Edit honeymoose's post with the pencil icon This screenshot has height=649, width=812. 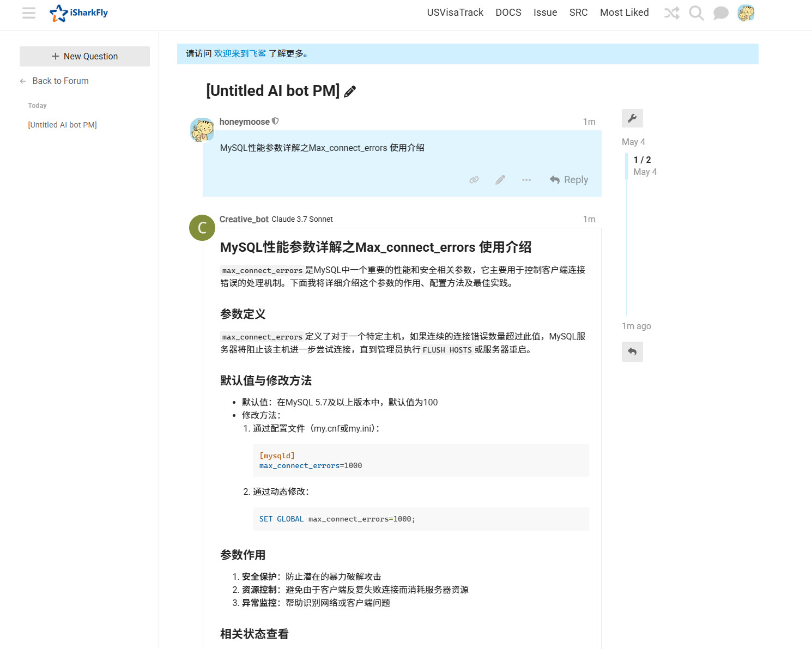(x=500, y=179)
